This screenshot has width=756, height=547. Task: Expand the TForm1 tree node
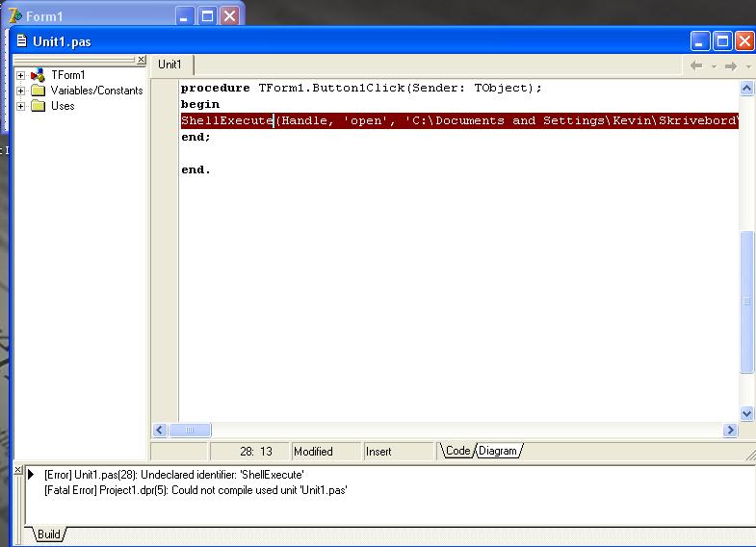pyautogui.click(x=21, y=75)
